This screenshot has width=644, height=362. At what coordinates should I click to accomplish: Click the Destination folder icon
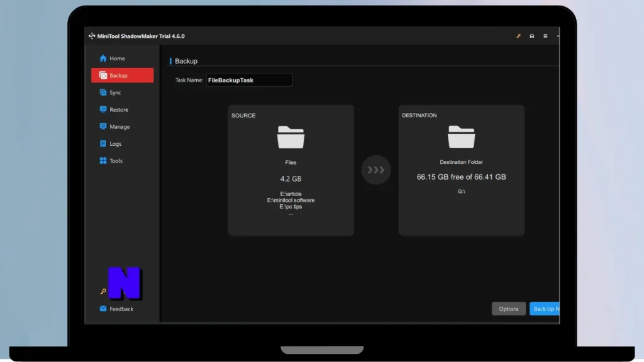click(x=461, y=137)
